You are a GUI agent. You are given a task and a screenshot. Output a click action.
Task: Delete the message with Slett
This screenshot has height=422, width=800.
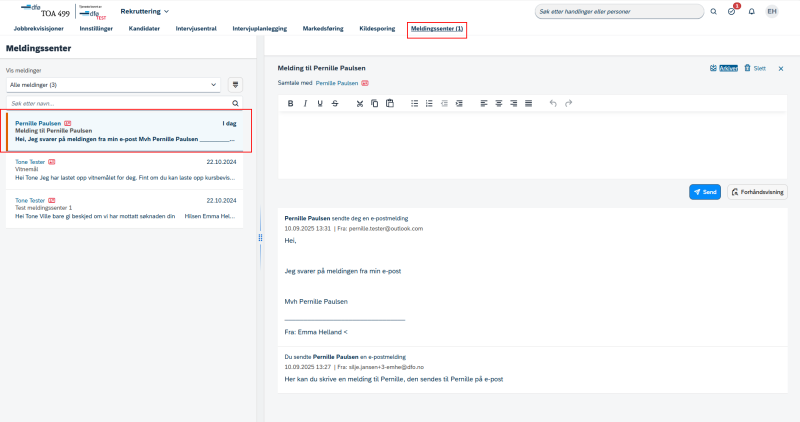[x=755, y=68]
